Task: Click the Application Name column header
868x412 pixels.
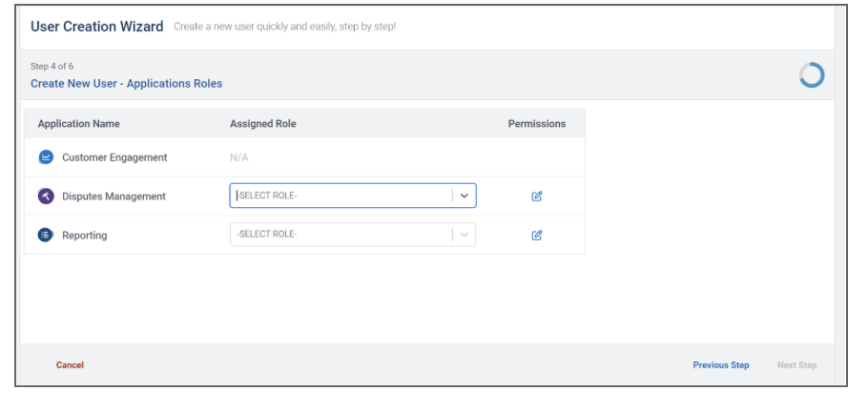Action: click(x=78, y=124)
